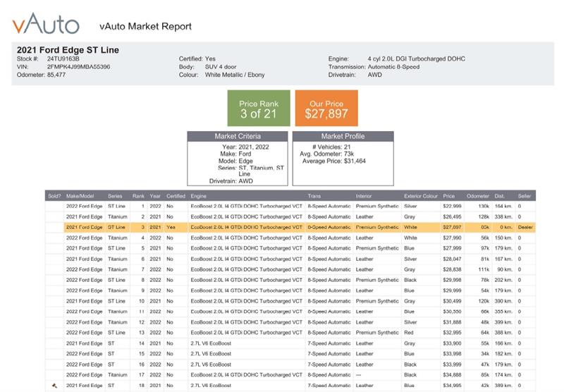The width and height of the screenshot is (564, 392).
Task: Sort by the Series column header
Action: click(x=115, y=196)
